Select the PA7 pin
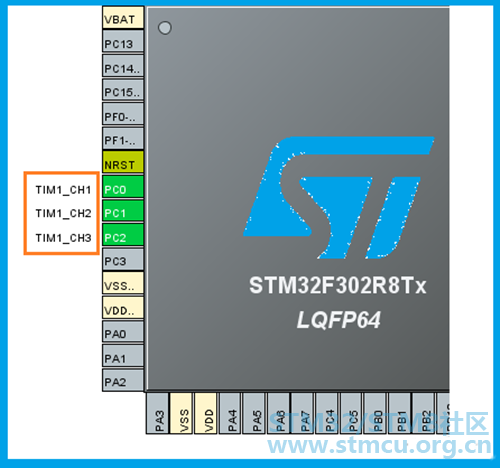The width and height of the screenshot is (500, 468). pyautogui.click(x=302, y=413)
